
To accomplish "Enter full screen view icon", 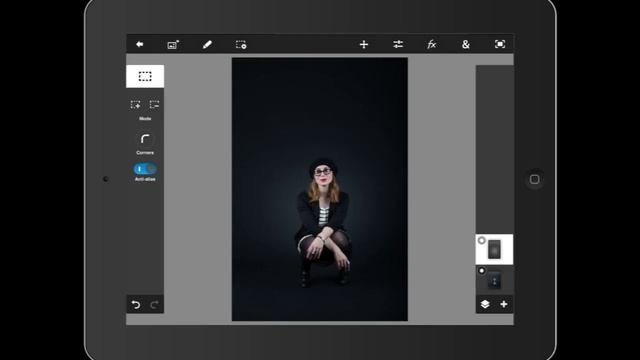I will (x=500, y=44).
